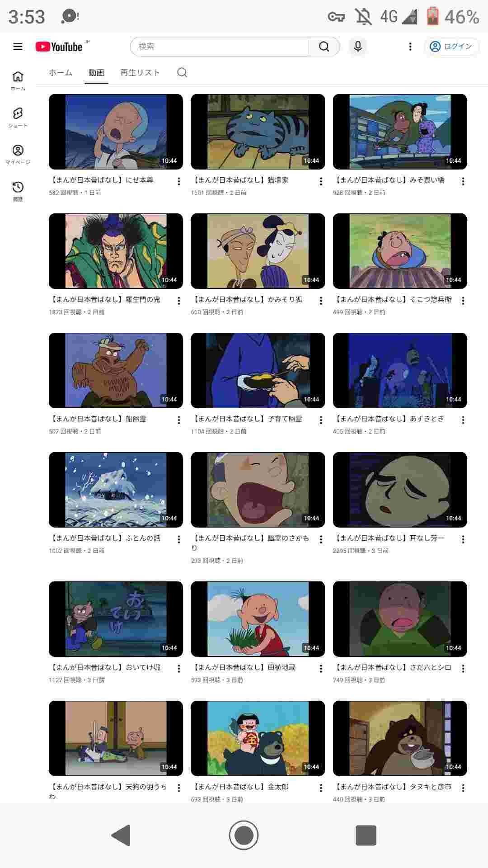Open the 子育て幽霊 video thumbnail
This screenshot has height=868, width=488.
[x=258, y=370]
